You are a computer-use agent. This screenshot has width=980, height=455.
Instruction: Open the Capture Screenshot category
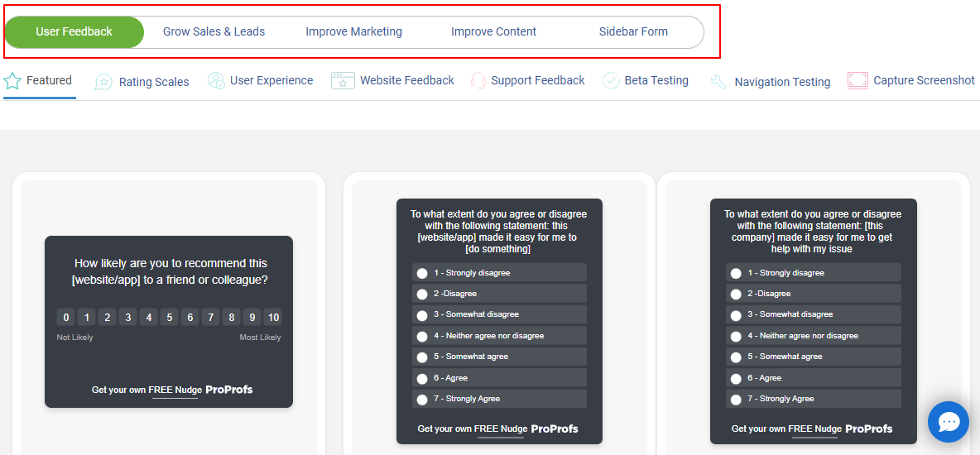click(x=924, y=80)
